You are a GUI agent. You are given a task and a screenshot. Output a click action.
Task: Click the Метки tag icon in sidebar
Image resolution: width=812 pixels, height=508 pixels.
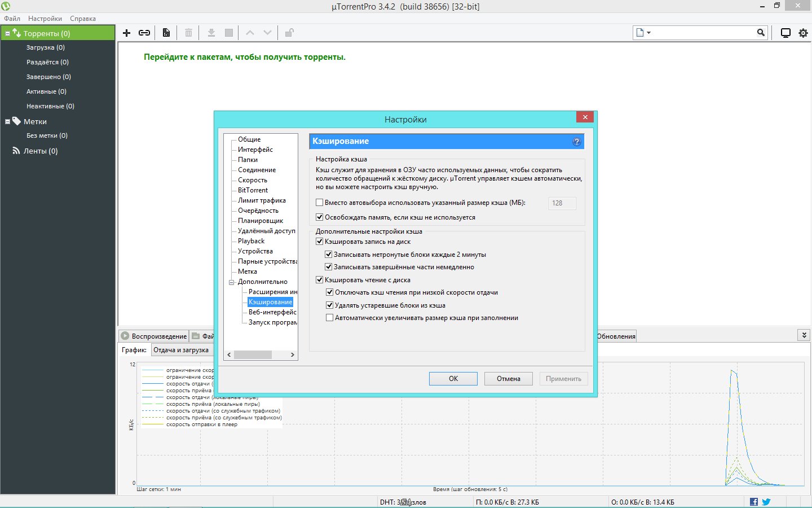click(x=16, y=121)
